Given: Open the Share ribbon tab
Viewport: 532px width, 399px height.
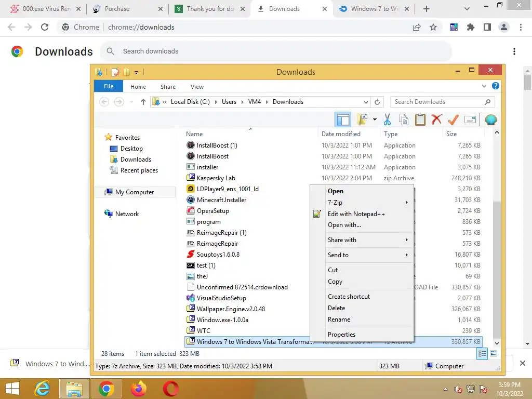Looking at the screenshot, I should coord(168,87).
